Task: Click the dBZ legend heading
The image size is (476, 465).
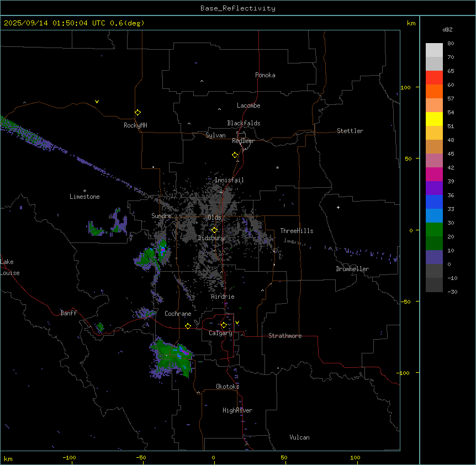Action: [447, 30]
